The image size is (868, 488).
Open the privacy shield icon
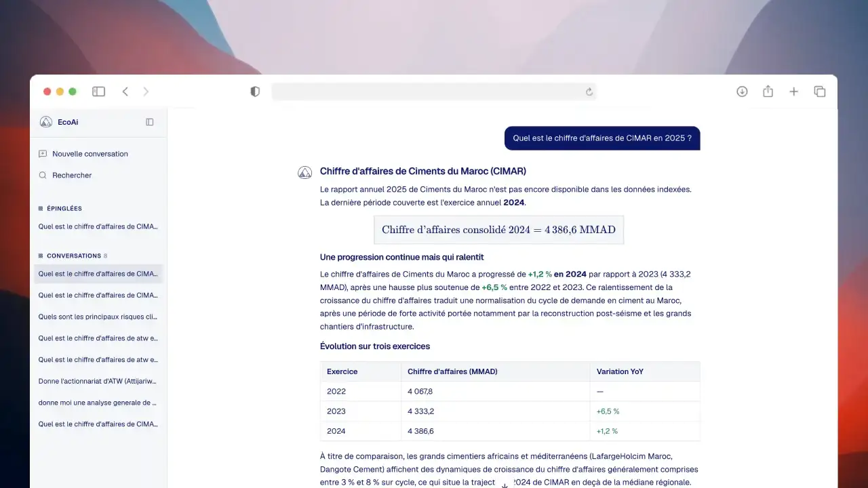coord(255,91)
